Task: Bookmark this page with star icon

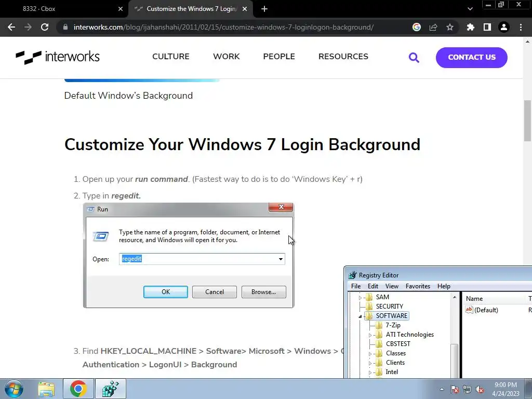Action: [x=450, y=27]
